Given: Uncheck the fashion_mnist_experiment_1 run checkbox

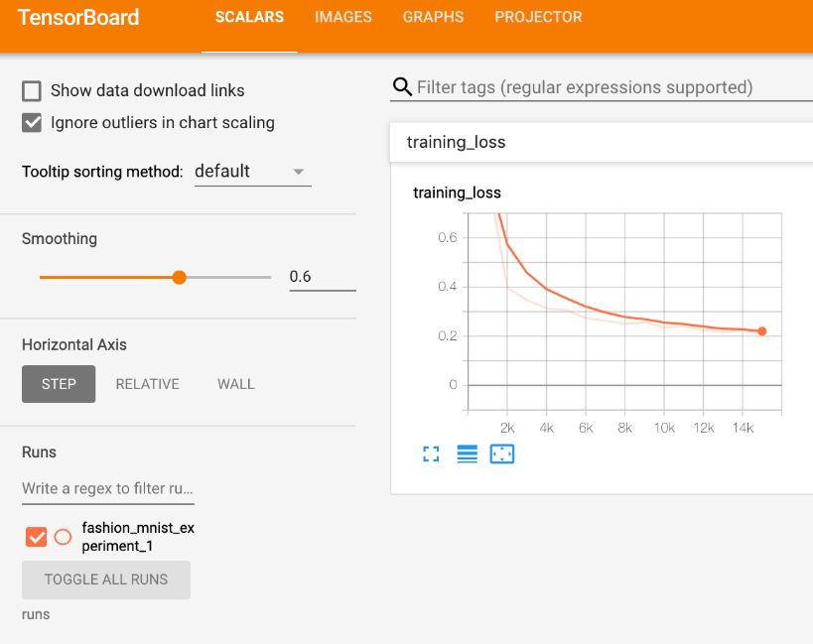Looking at the screenshot, I should point(37,537).
